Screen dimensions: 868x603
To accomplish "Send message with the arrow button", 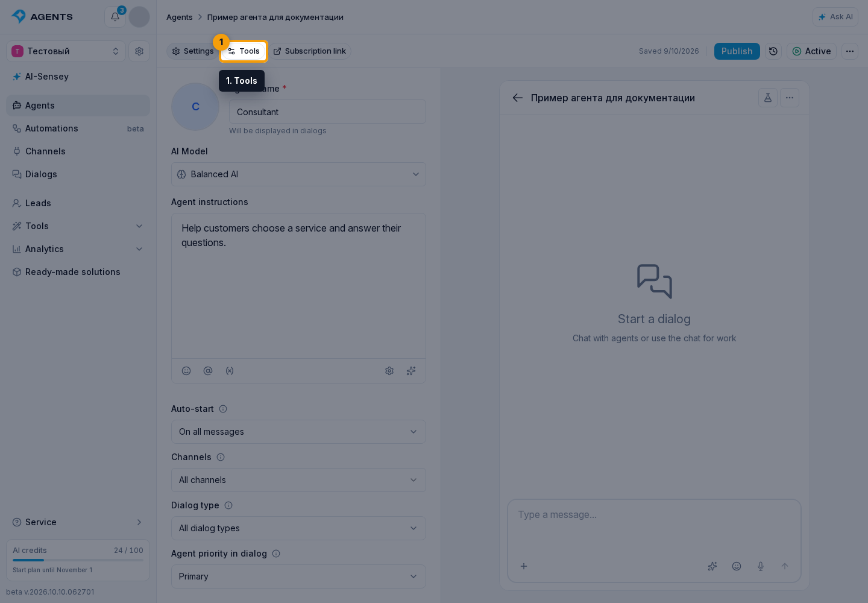I will point(785,566).
